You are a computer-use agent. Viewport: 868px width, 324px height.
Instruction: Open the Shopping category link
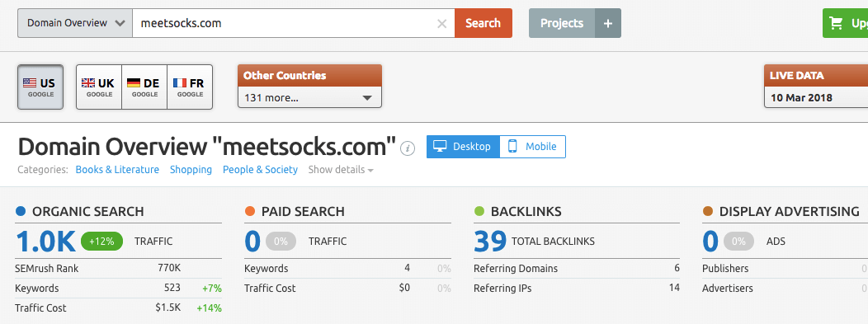click(x=191, y=170)
